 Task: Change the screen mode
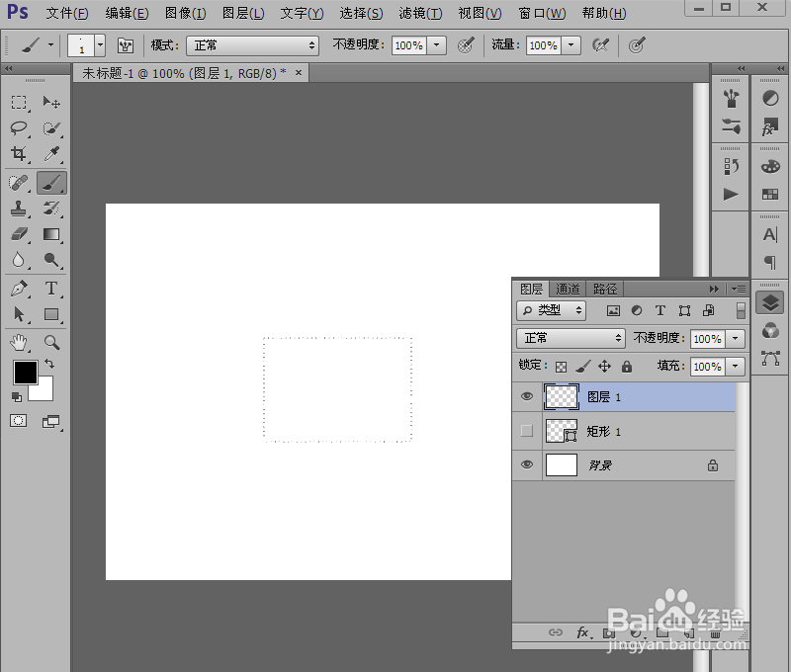pyautogui.click(x=51, y=421)
